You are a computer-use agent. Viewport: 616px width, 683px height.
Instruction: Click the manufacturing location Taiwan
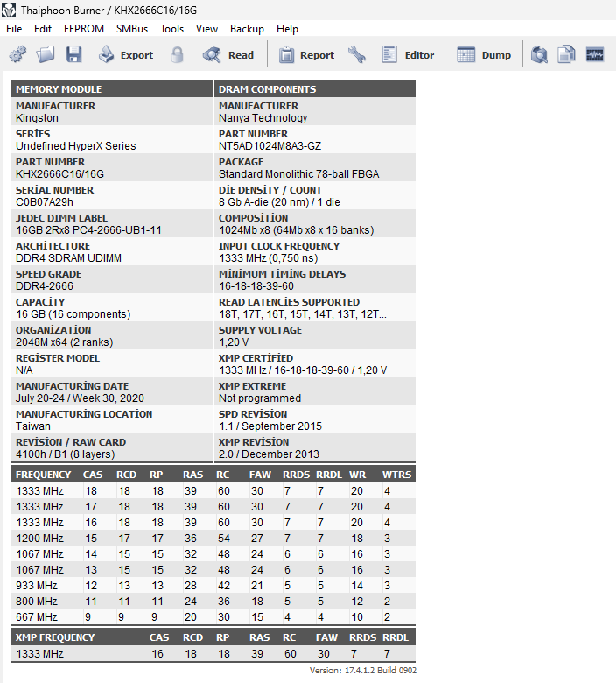(33, 426)
